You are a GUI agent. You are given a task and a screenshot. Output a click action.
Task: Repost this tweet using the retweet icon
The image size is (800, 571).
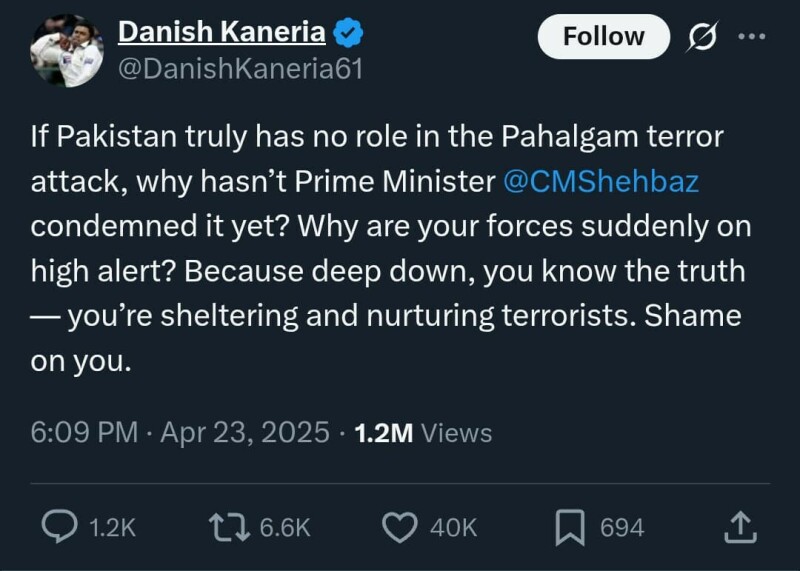pyautogui.click(x=230, y=527)
